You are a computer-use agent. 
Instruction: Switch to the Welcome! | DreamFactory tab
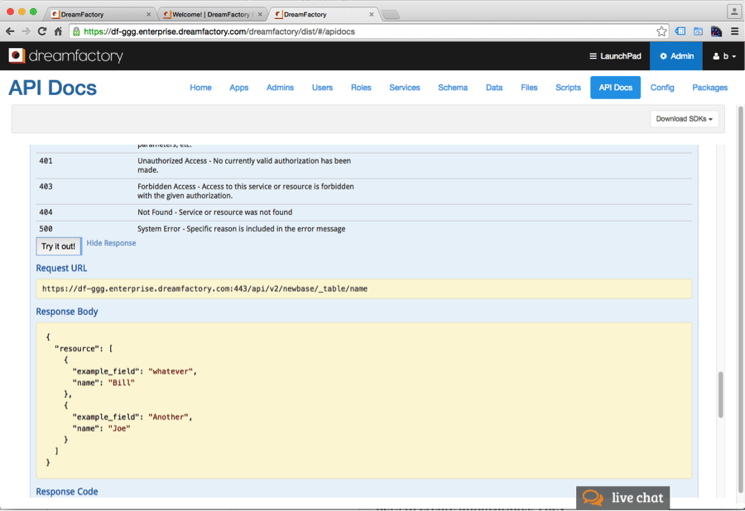pos(210,14)
